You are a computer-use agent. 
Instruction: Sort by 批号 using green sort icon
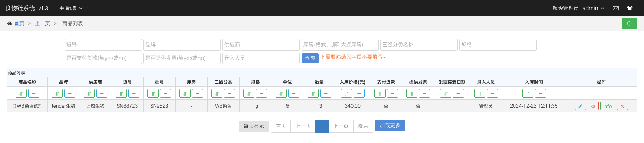click(x=153, y=93)
